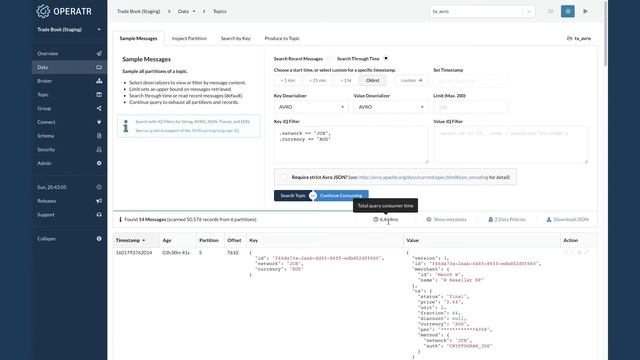Click the Continue Consuming button

341,196
